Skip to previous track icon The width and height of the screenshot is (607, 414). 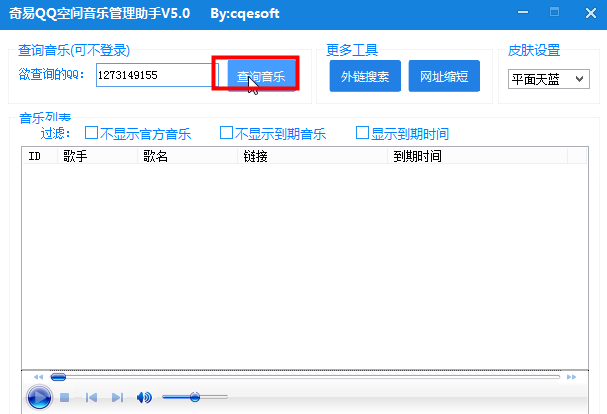91,397
